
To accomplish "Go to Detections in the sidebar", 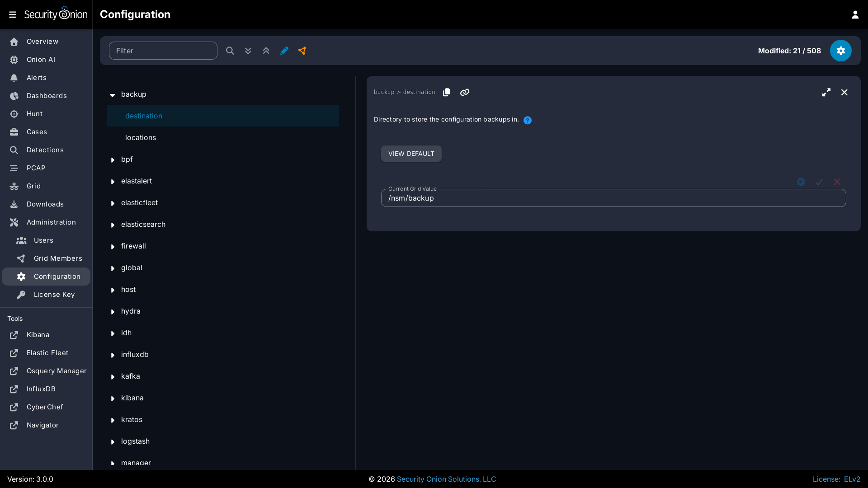I will coord(45,150).
